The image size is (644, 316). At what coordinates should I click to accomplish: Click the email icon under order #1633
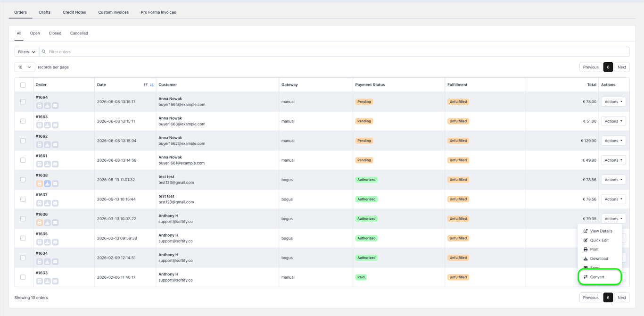[x=55, y=281]
